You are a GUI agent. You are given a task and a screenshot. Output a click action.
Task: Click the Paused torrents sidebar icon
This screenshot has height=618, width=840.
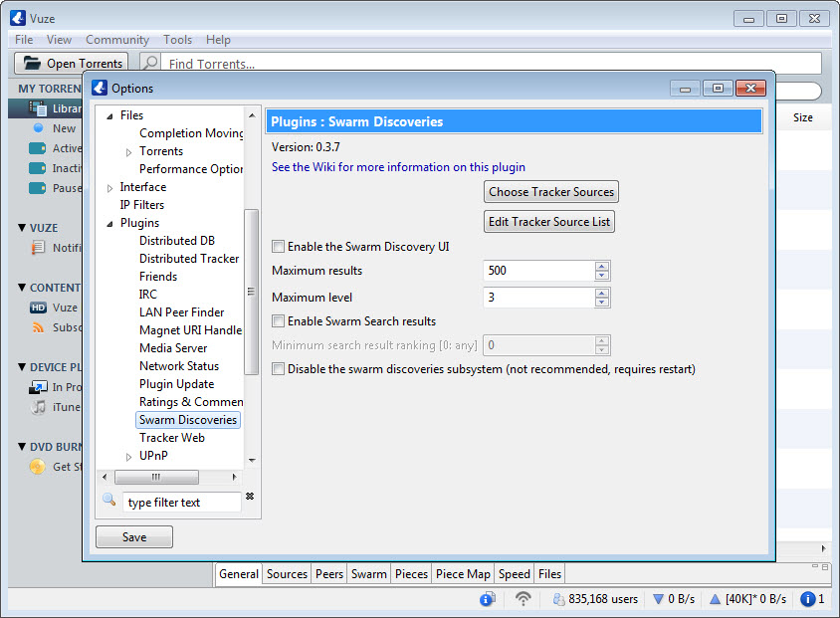[x=37, y=188]
